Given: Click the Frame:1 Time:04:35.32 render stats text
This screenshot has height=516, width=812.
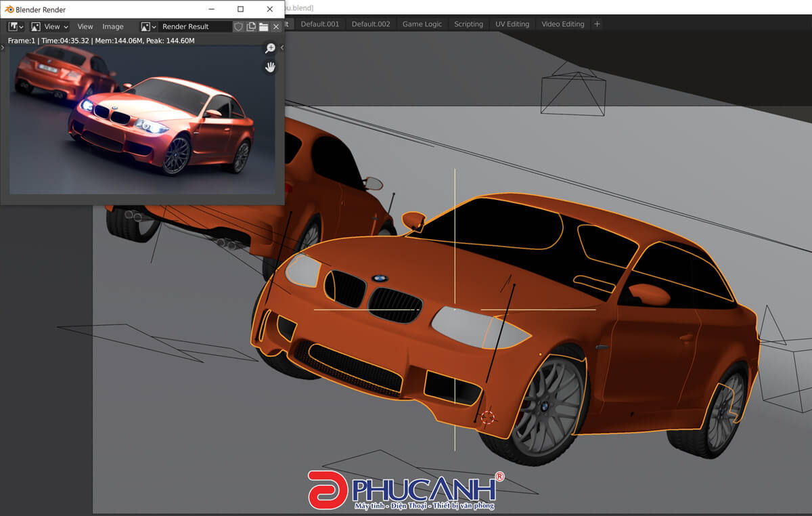Looking at the screenshot, I should tap(101, 41).
